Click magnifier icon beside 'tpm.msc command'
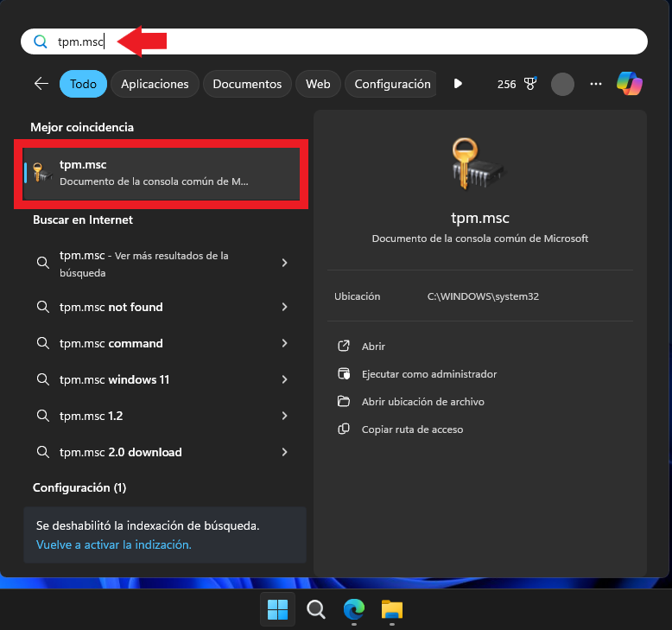The image size is (672, 630). pos(43,343)
